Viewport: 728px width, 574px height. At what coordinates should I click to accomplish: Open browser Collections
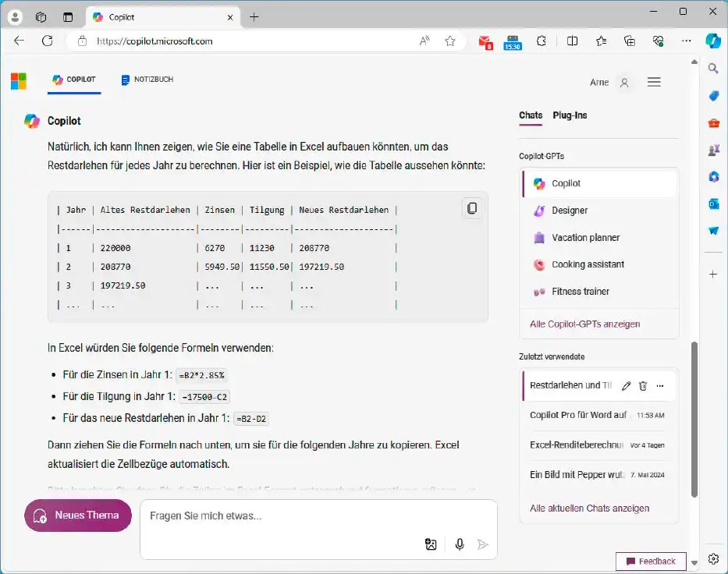[630, 41]
